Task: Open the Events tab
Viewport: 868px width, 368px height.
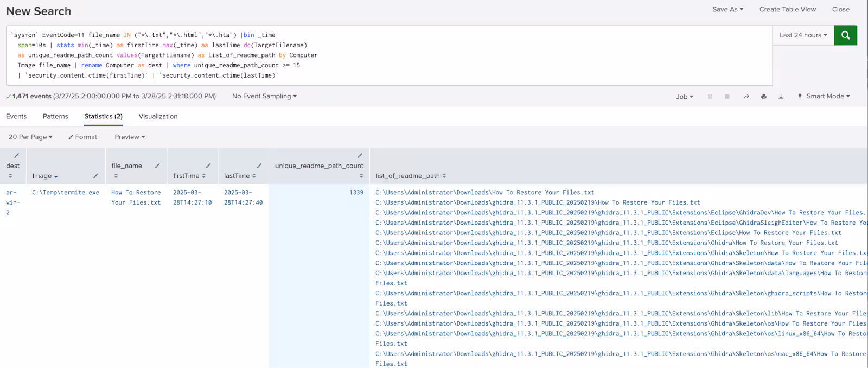Action: [x=16, y=117]
